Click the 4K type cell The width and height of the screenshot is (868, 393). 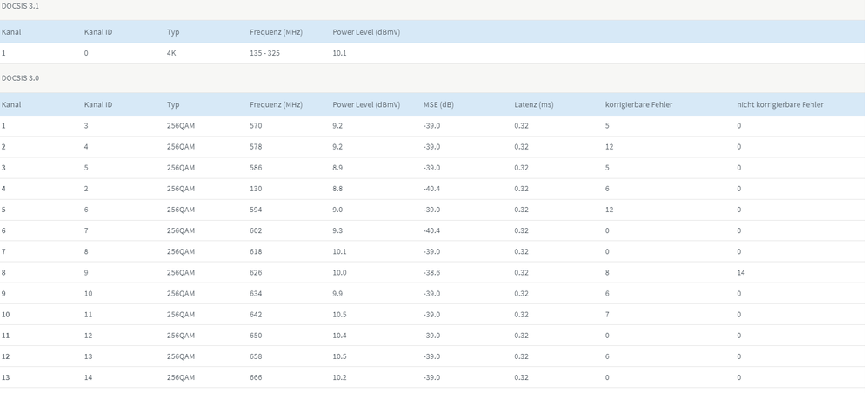click(171, 53)
